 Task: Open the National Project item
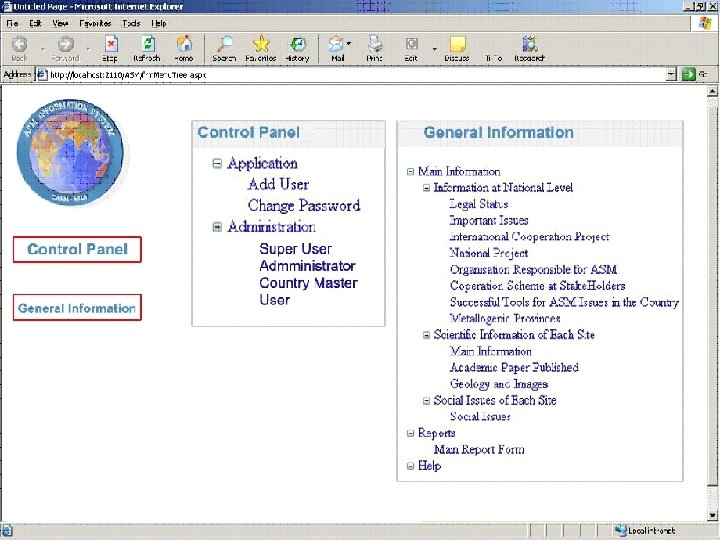click(489, 253)
